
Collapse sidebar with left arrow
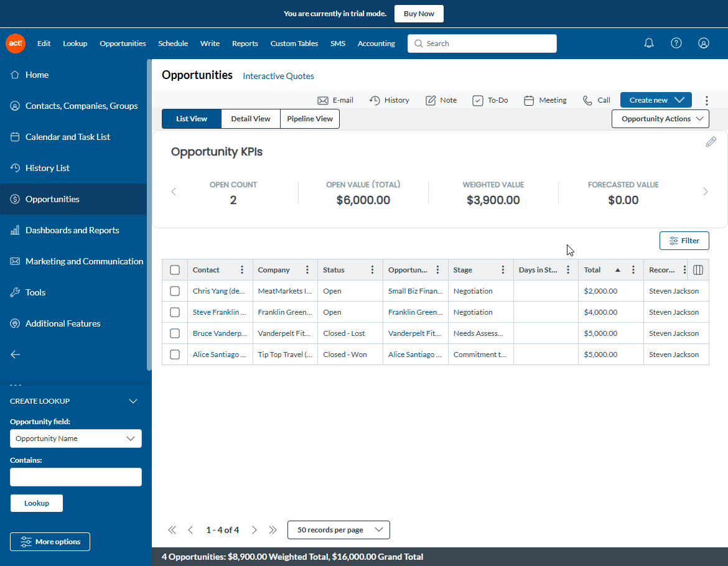pyautogui.click(x=16, y=355)
